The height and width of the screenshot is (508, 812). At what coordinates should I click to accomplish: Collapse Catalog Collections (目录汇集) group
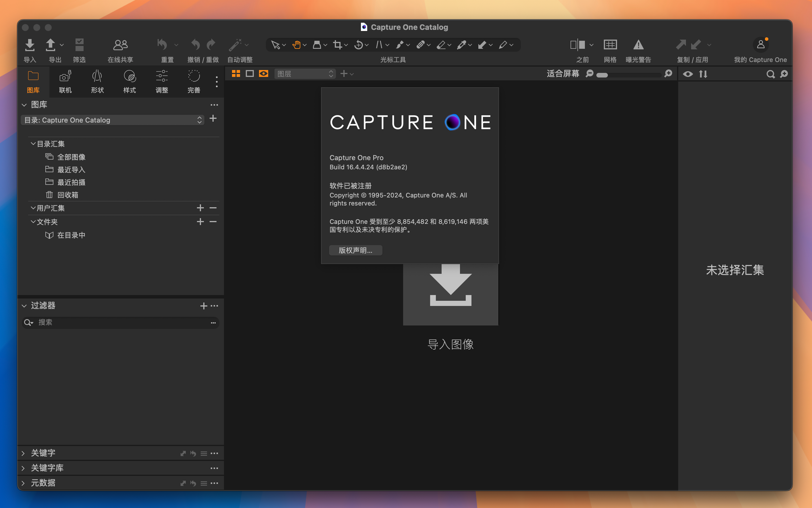(x=33, y=144)
